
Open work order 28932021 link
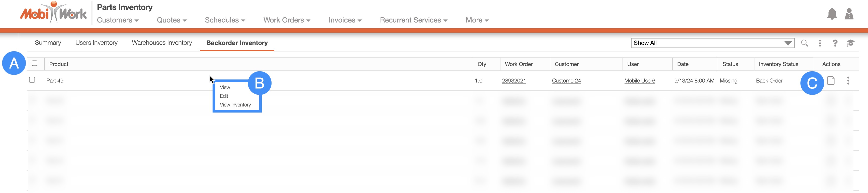click(513, 81)
